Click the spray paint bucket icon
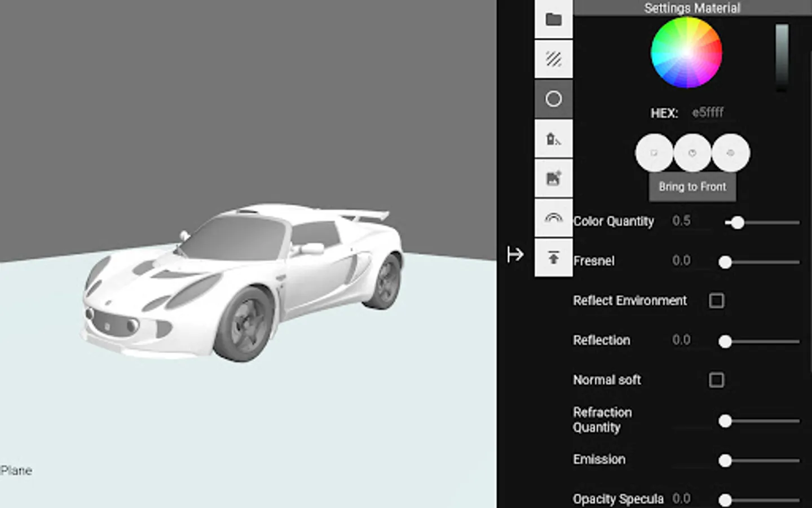This screenshot has height=508, width=812. 553,138
